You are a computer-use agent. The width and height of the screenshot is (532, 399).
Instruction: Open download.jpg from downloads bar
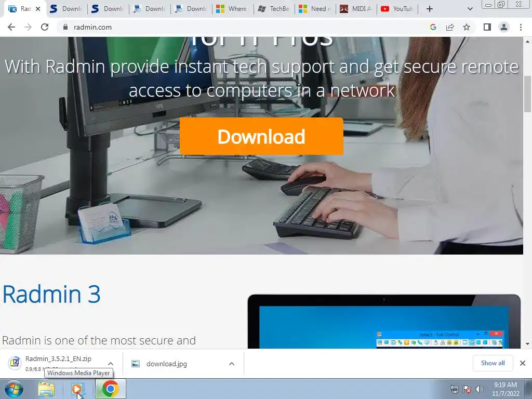coord(167,364)
